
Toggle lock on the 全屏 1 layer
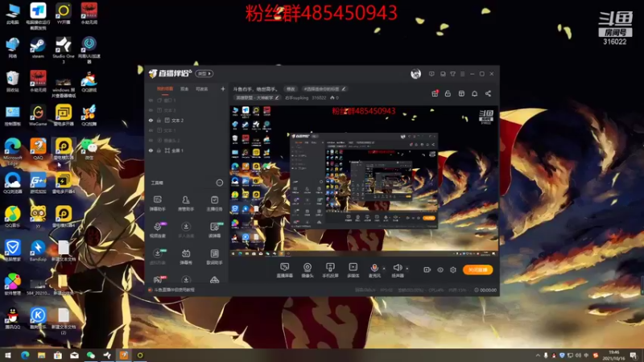coord(159,150)
